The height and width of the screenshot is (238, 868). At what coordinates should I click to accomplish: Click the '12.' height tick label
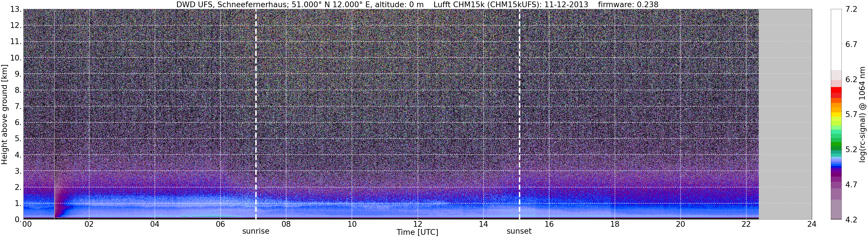(x=16, y=26)
